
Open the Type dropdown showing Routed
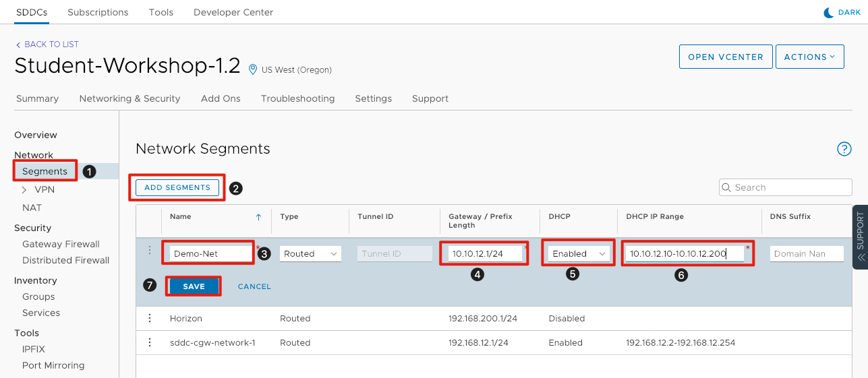310,254
